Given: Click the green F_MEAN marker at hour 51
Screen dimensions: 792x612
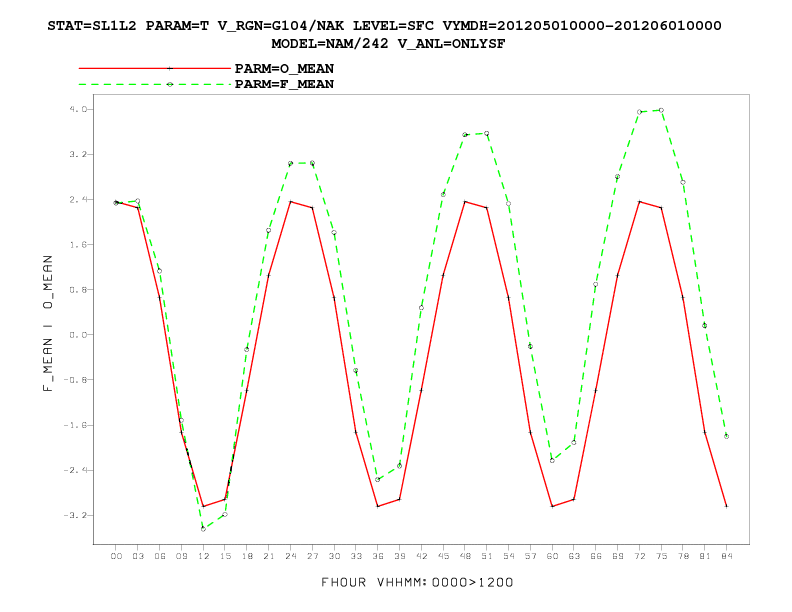Looking at the screenshot, I should [487, 133].
